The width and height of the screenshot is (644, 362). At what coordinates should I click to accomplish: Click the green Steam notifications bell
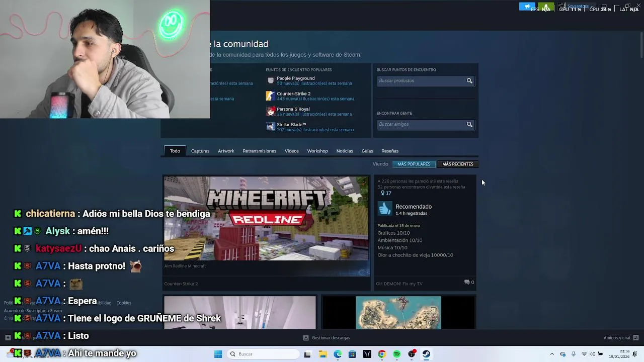(546, 7)
